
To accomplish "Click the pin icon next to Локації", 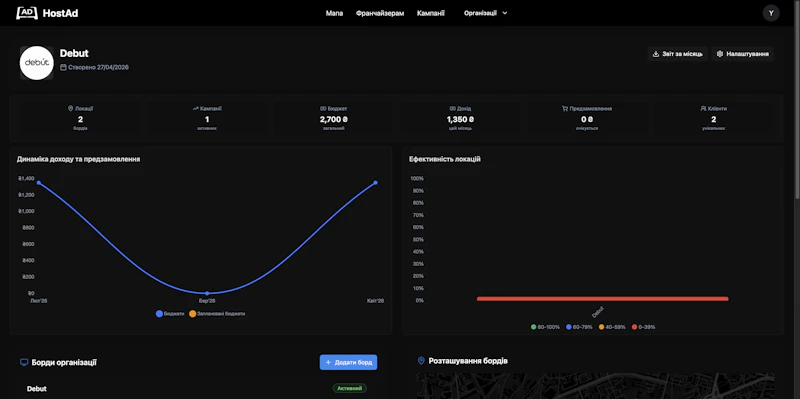I will pyautogui.click(x=70, y=109).
